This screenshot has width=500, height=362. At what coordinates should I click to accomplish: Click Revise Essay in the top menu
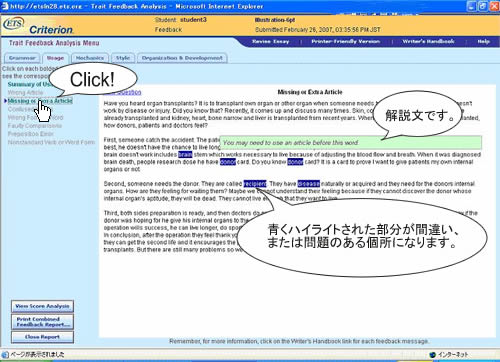click(x=270, y=42)
